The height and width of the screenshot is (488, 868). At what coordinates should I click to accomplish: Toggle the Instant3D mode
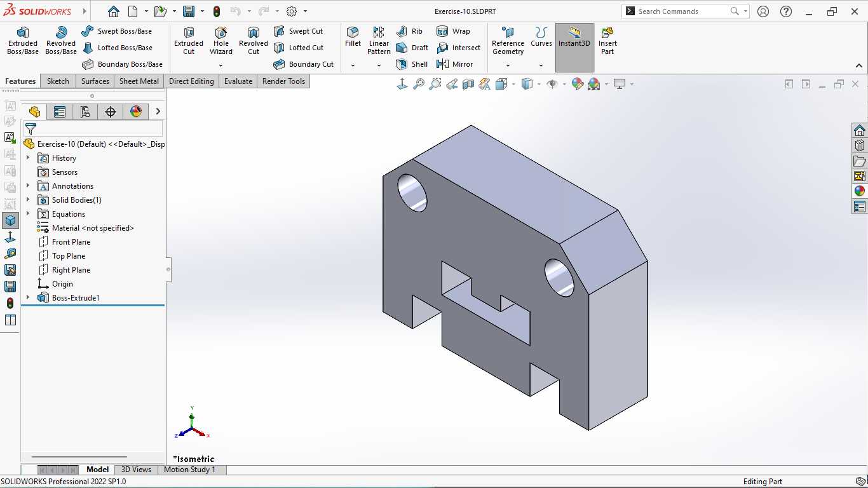point(574,48)
